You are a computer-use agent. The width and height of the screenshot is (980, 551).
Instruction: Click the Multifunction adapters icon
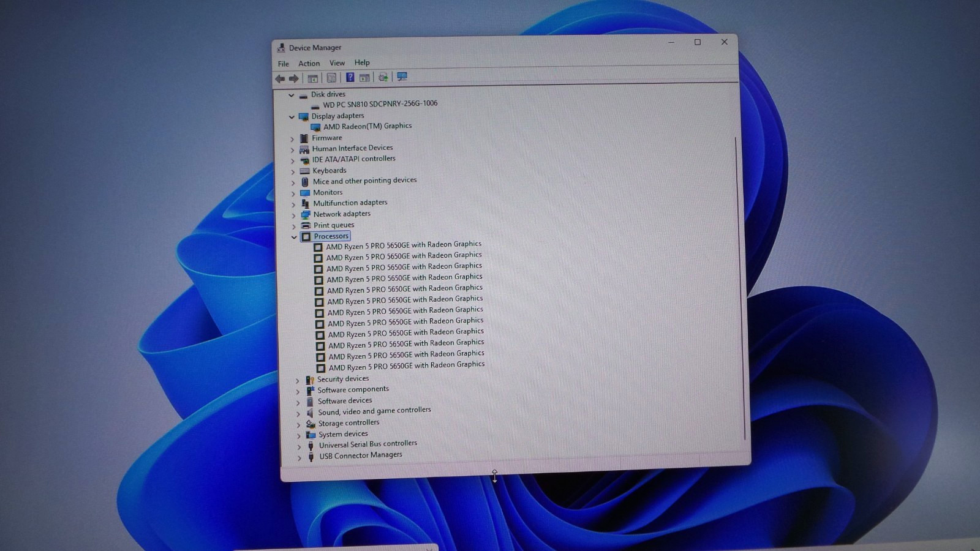[306, 204]
